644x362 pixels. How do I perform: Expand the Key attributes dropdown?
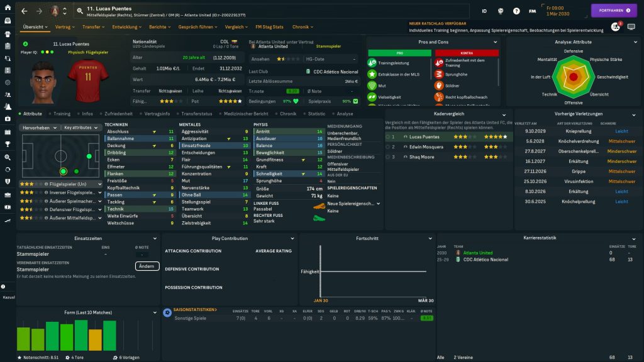[x=82, y=128]
